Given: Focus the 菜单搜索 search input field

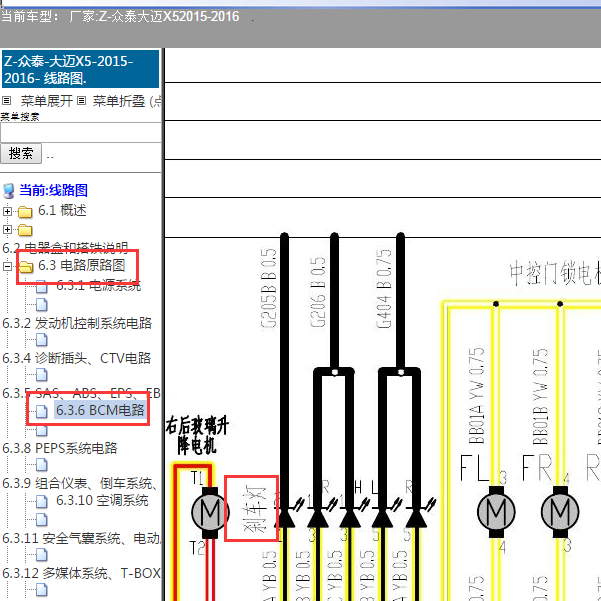Looking at the screenshot, I should tap(80, 133).
